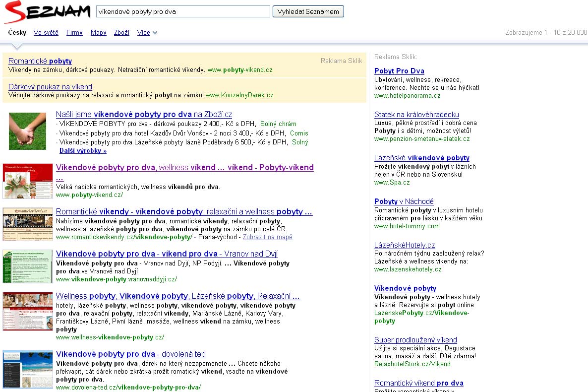Click the www.Spa.cz ad URL
Viewport: 588px width, 392px height.
[x=392, y=183]
